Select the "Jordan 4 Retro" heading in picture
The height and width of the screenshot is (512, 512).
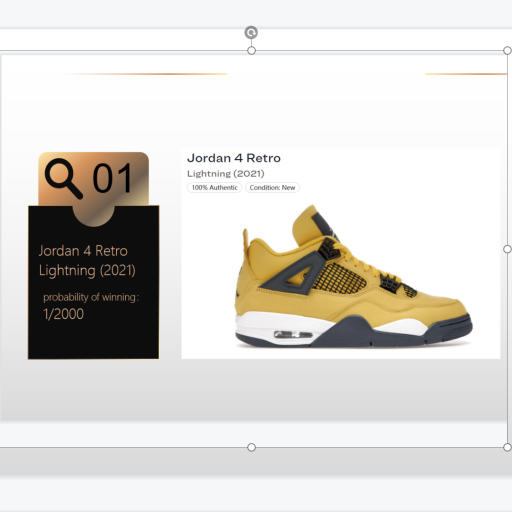pos(234,158)
